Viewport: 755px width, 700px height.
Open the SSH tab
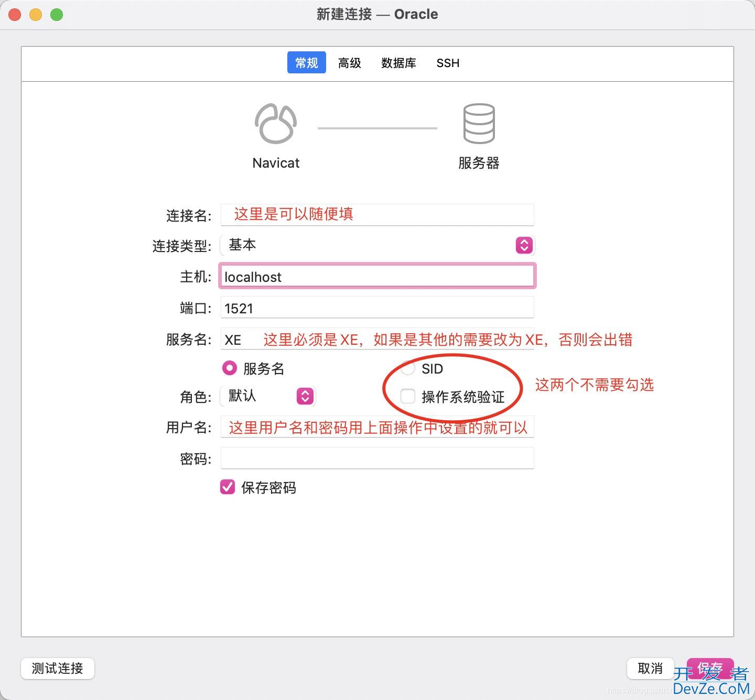point(448,63)
